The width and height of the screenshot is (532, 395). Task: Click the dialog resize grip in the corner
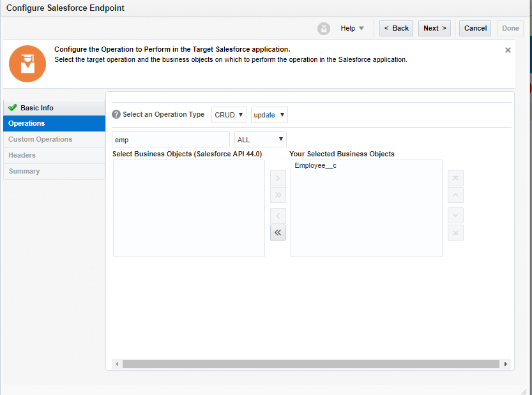click(524, 392)
